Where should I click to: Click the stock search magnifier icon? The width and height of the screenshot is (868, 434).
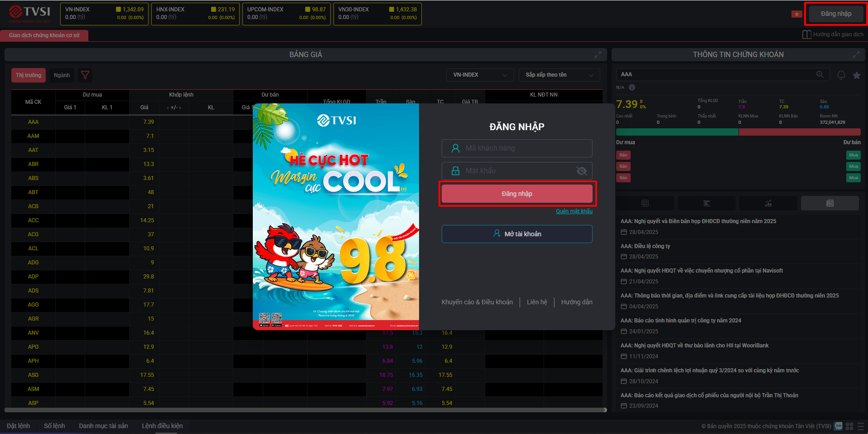tap(820, 74)
